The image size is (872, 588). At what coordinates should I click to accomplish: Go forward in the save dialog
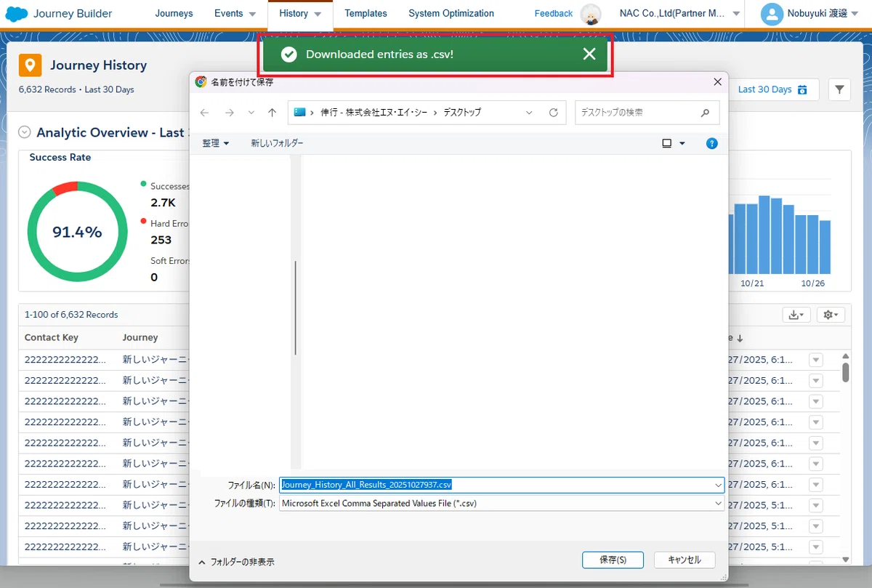(x=230, y=113)
